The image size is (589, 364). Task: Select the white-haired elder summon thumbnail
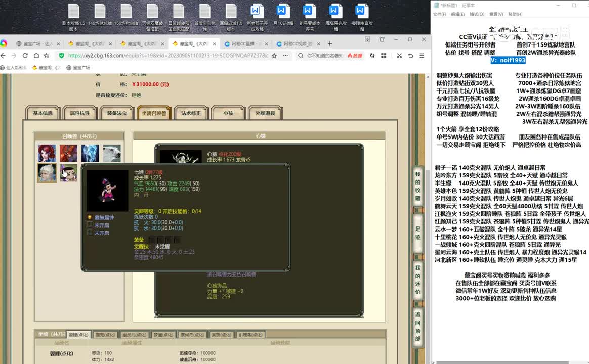47,173
